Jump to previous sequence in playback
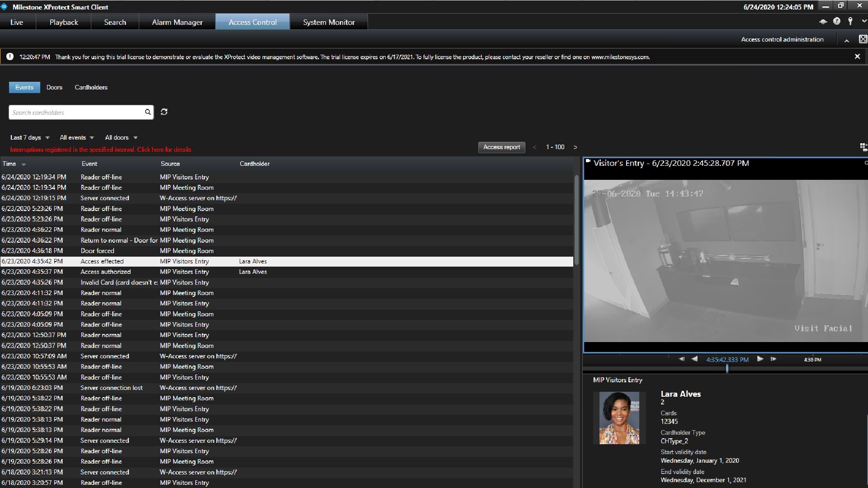The image size is (868, 488). tap(681, 359)
